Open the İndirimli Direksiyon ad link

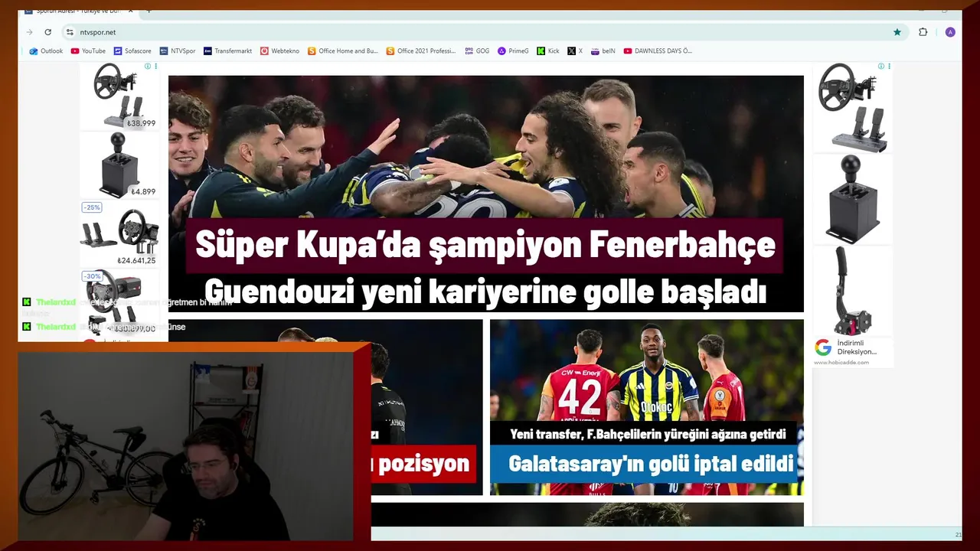click(x=857, y=347)
